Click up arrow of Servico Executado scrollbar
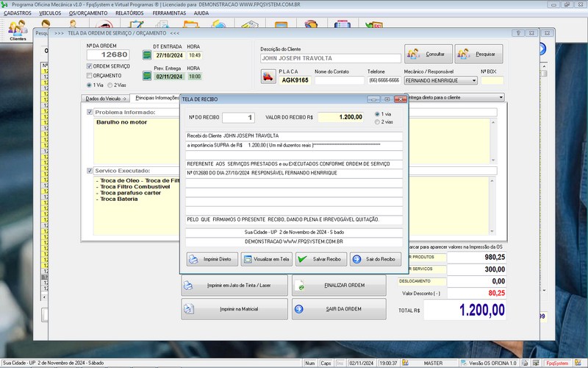This screenshot has height=368, width=588. click(492, 181)
